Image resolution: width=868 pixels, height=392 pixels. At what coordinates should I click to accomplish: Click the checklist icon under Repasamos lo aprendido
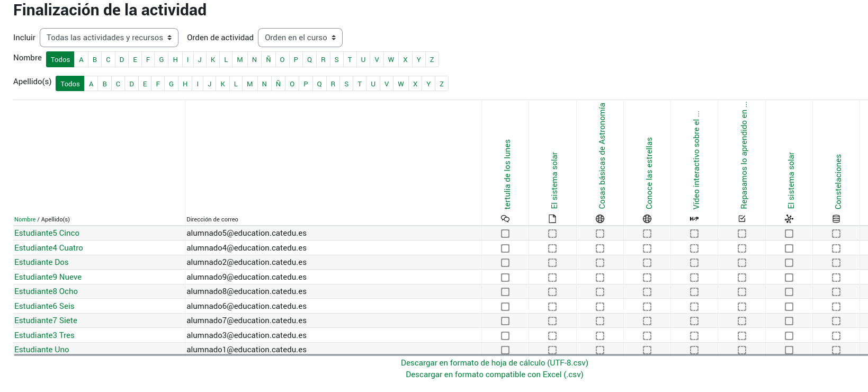tap(742, 219)
